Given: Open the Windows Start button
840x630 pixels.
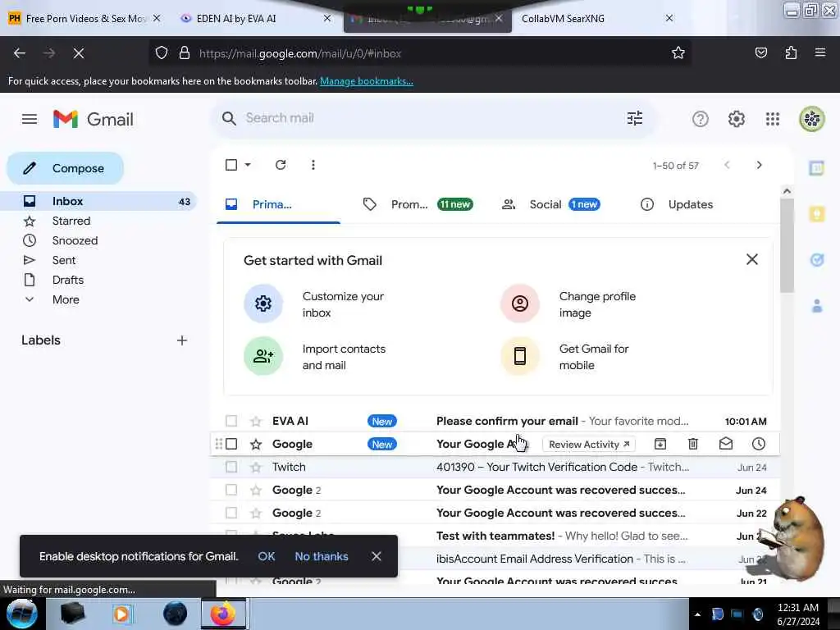Looking at the screenshot, I should click(x=21, y=614).
